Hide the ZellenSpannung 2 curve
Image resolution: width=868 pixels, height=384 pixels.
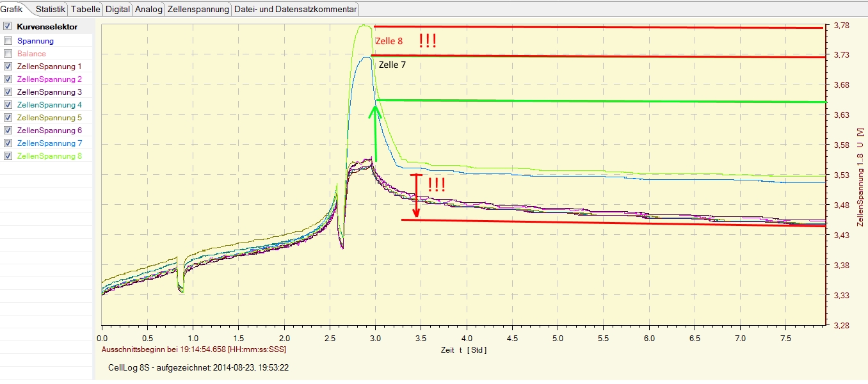8,79
